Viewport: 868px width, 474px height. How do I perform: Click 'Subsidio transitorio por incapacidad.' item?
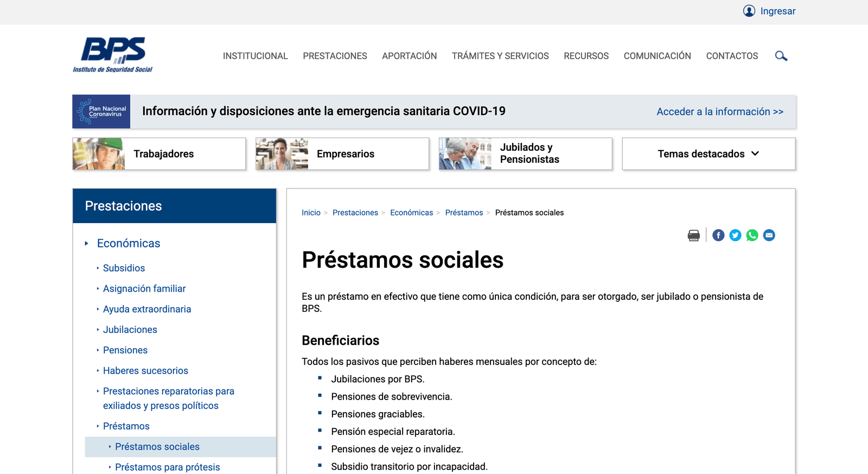coord(410,466)
